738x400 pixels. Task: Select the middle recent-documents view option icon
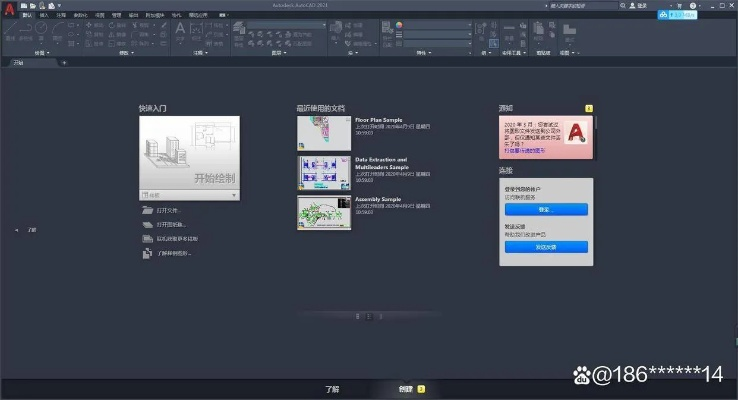tap(369, 317)
